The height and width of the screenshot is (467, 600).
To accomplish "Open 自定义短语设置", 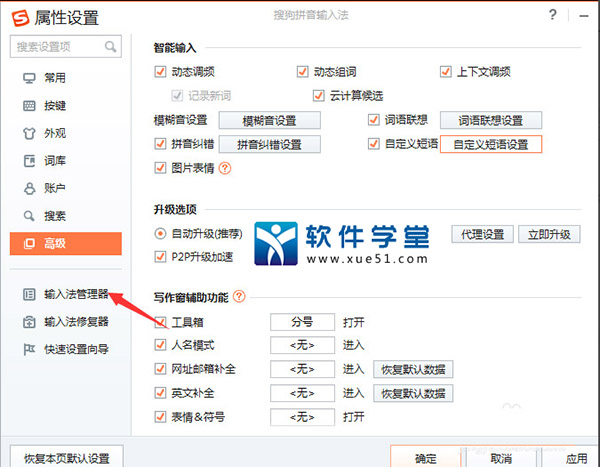I will tap(491, 144).
